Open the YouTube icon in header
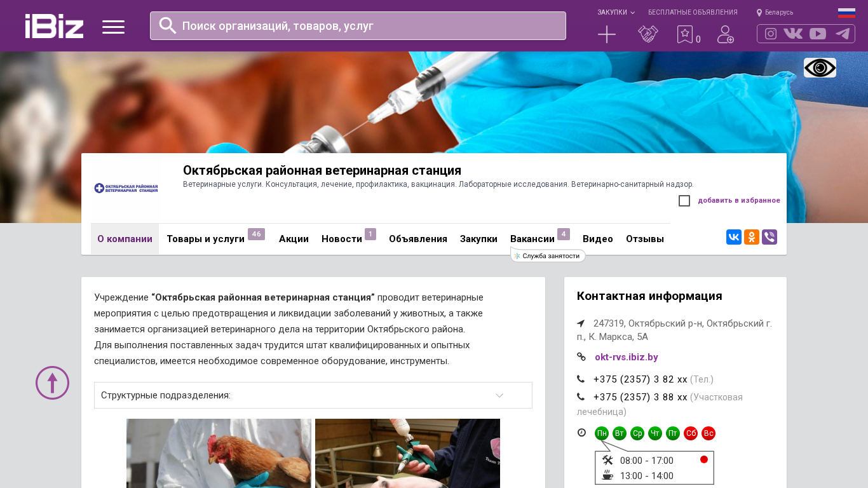The height and width of the screenshot is (488, 868). pos(818,34)
